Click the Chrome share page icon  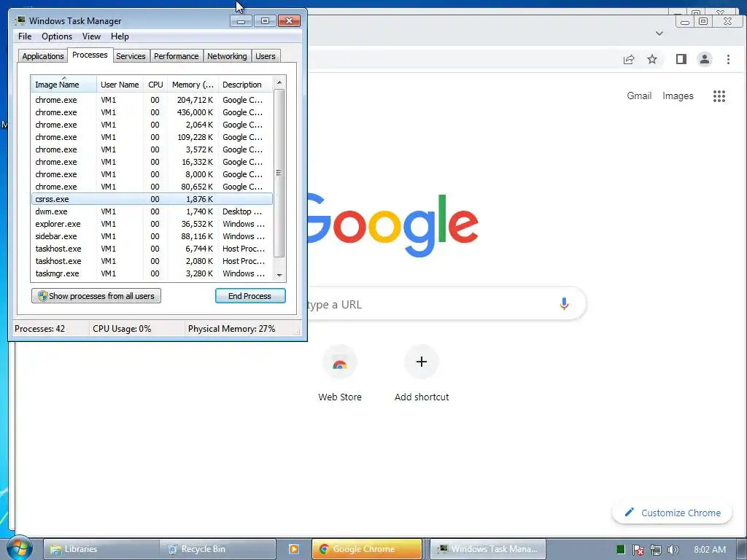coord(629,59)
